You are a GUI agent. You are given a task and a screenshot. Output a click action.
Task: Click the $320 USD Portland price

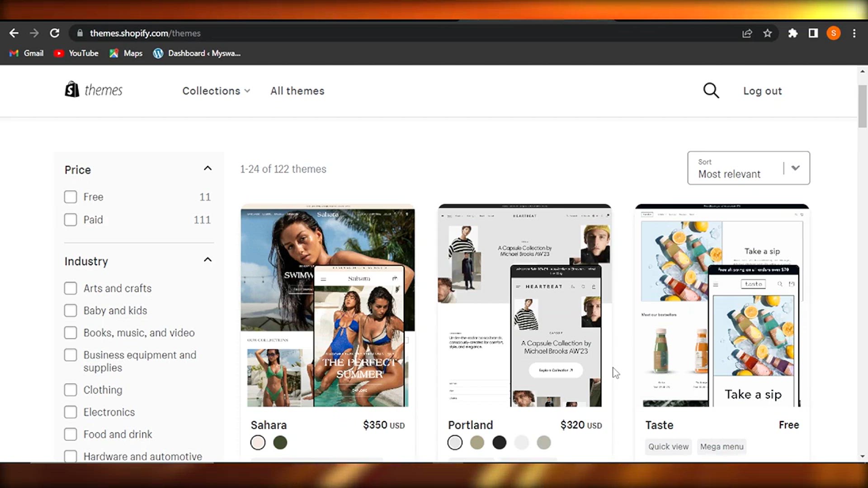(x=581, y=425)
